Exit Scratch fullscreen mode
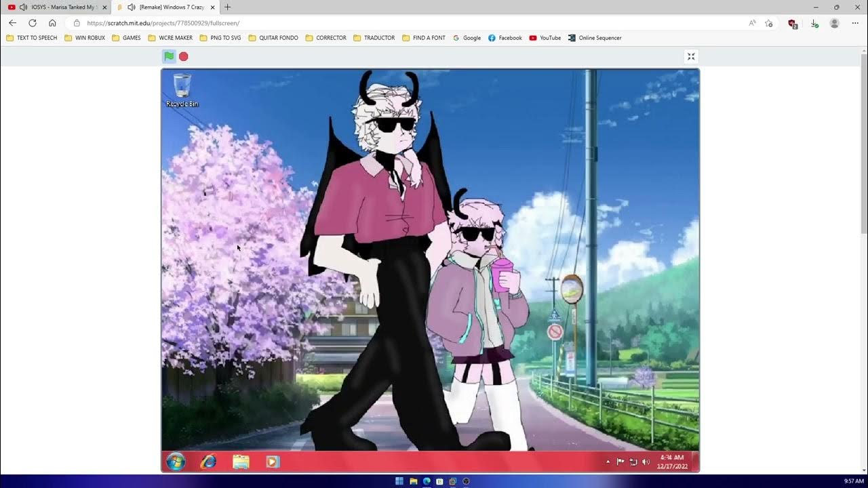Image resolution: width=868 pixels, height=488 pixels. pyautogui.click(x=691, y=56)
